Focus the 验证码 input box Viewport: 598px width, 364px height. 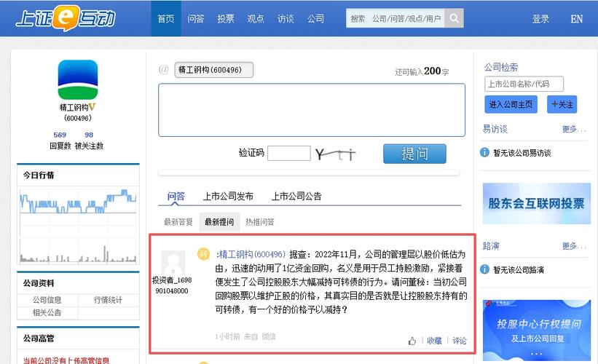289,153
